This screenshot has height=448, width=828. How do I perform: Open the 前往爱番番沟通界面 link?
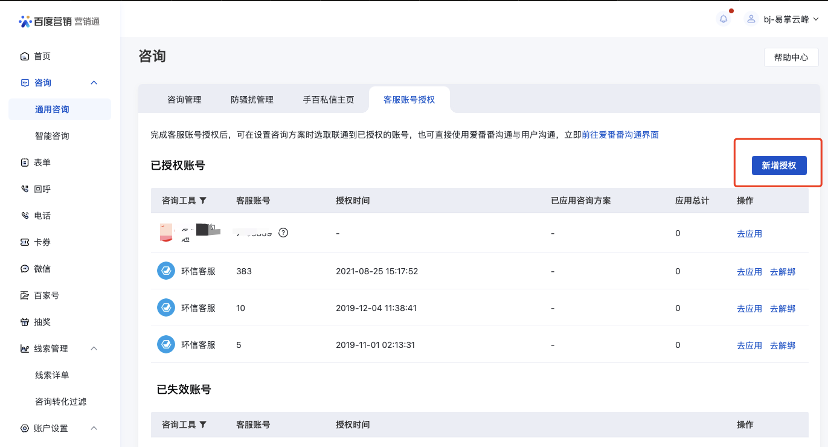[x=620, y=134]
